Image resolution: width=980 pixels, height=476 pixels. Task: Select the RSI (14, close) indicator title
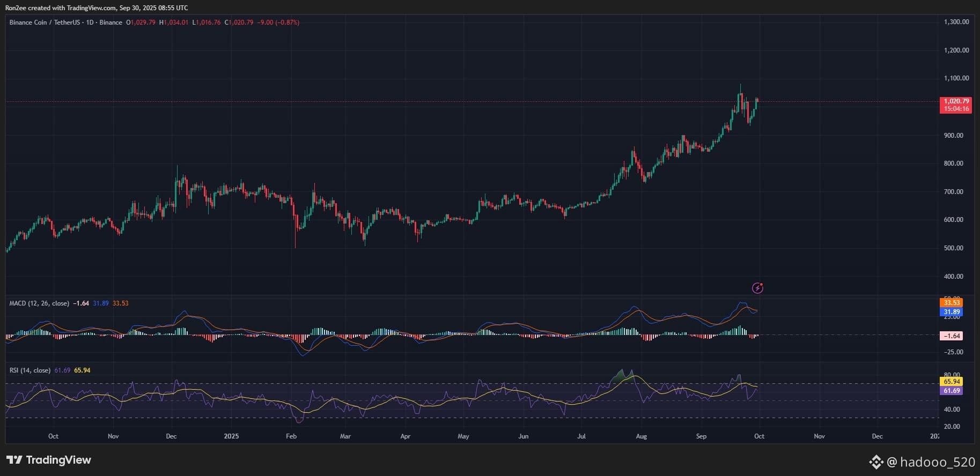[x=30, y=370]
